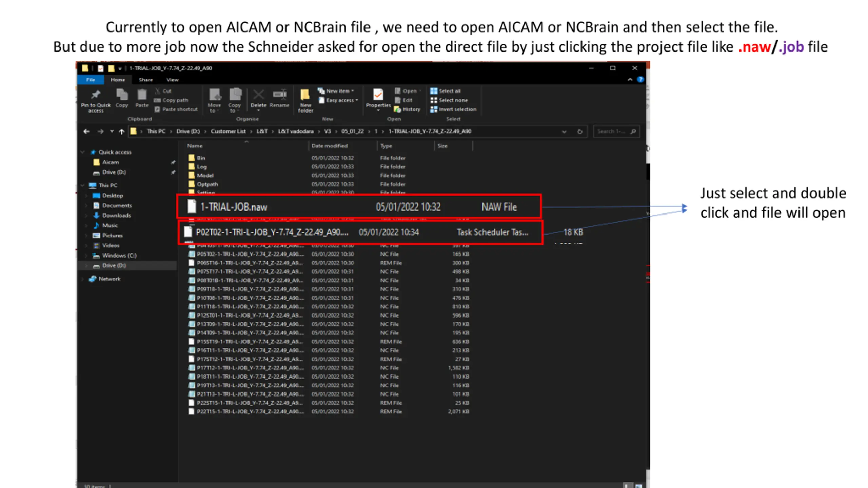Viewport: 868px width, 488px height.
Task: Select Quick access in navigation pane
Action: (x=115, y=152)
